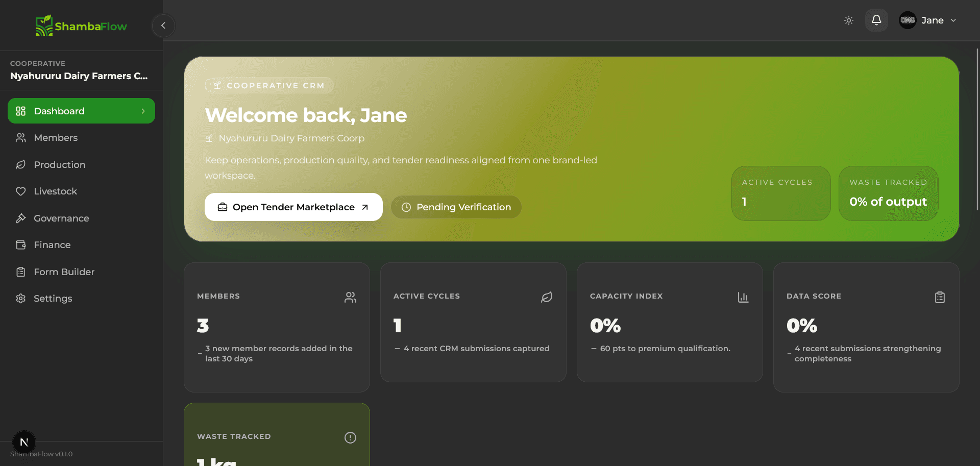Image resolution: width=980 pixels, height=466 pixels.
Task: Open Form Builder
Action: (x=81, y=272)
